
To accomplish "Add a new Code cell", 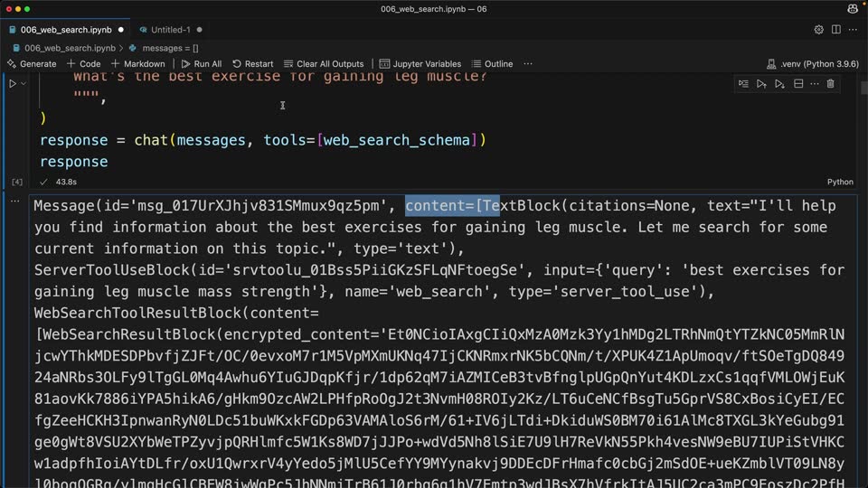I will tap(83, 63).
